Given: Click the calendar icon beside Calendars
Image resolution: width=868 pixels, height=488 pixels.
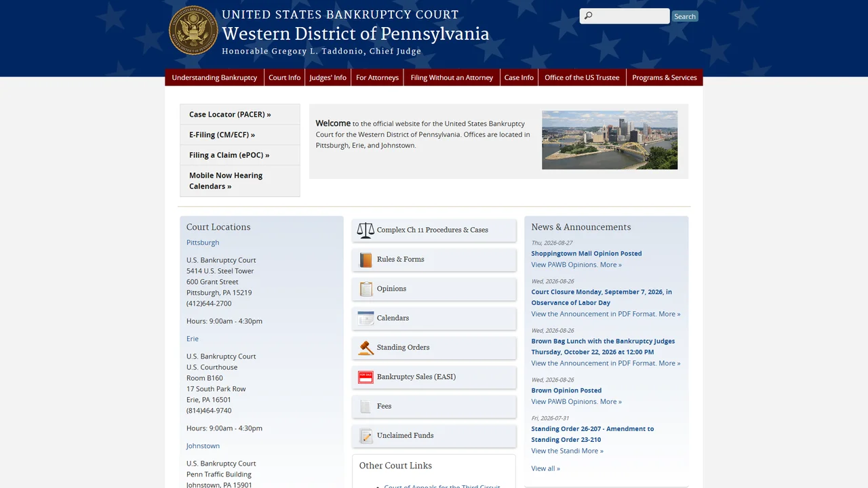Looking at the screenshot, I should (366, 318).
